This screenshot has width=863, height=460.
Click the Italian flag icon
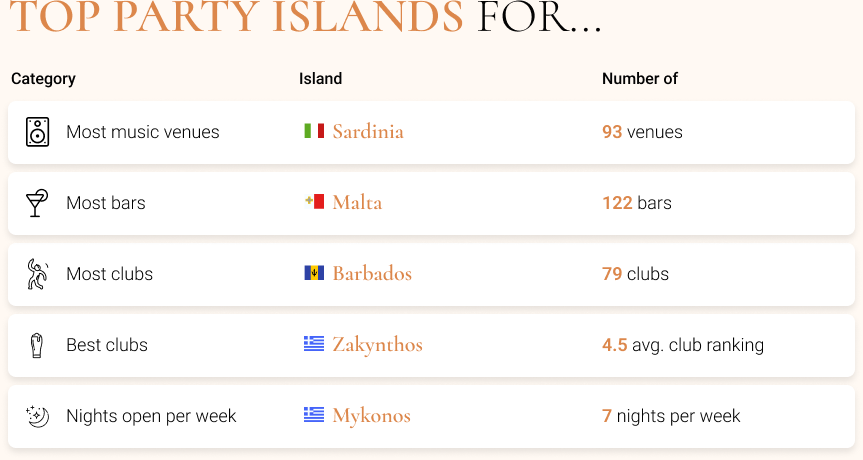tap(314, 131)
